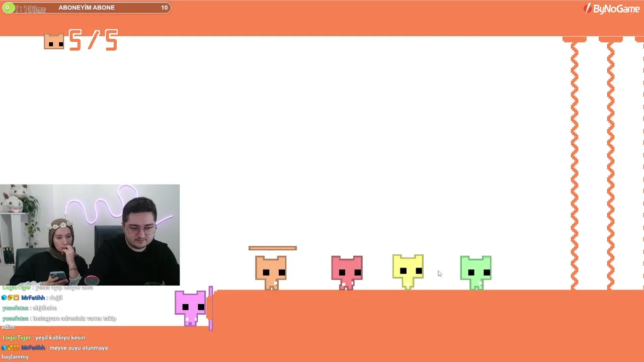
Task: Click the left zigzag pillar
Action: pos(575,163)
